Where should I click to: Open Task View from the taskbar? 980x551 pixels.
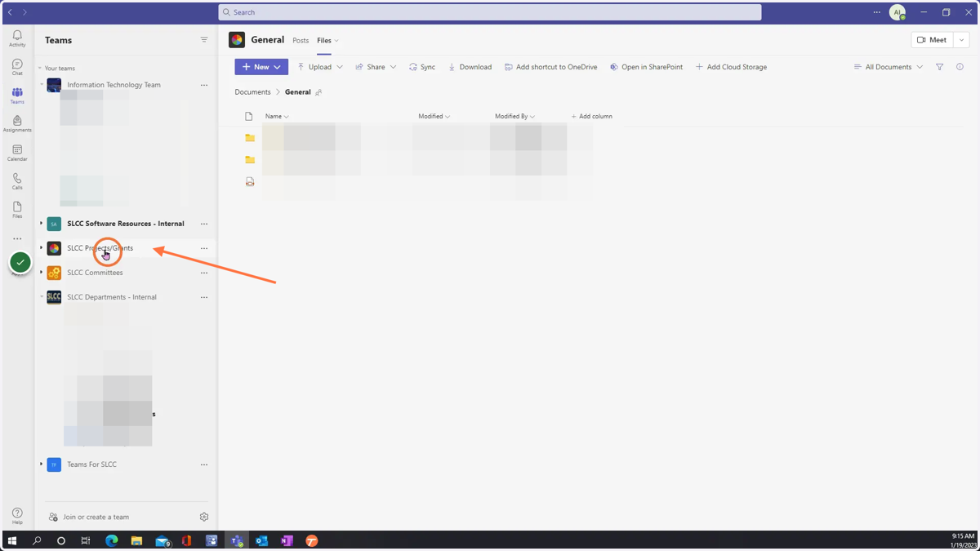[x=85, y=540]
